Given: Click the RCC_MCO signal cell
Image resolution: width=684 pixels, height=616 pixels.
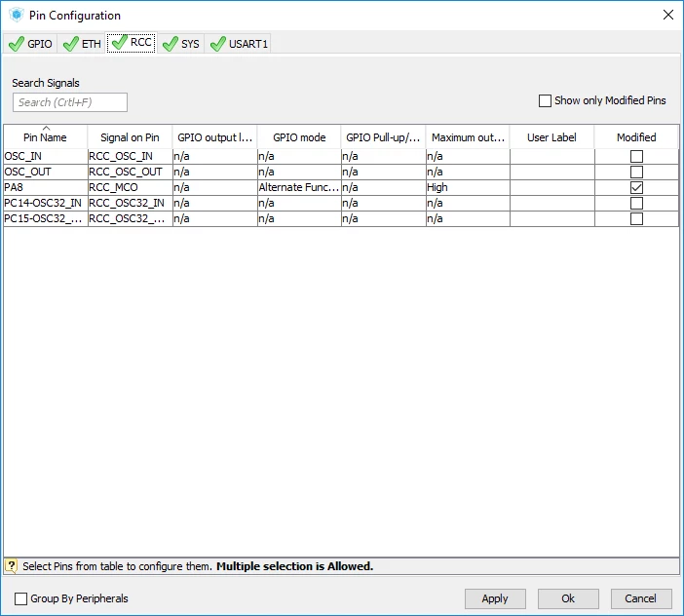Looking at the screenshot, I should click(130, 187).
